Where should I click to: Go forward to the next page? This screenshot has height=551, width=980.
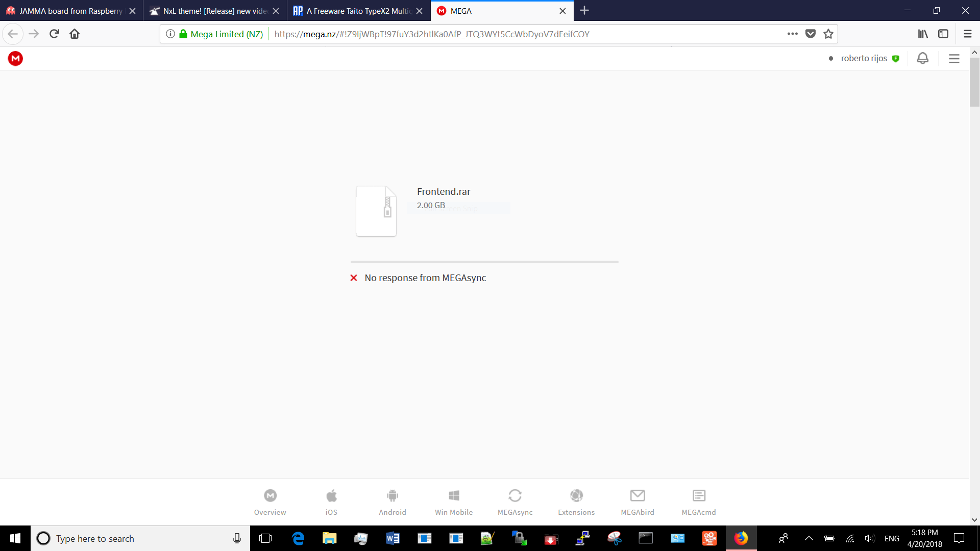tap(34, 34)
